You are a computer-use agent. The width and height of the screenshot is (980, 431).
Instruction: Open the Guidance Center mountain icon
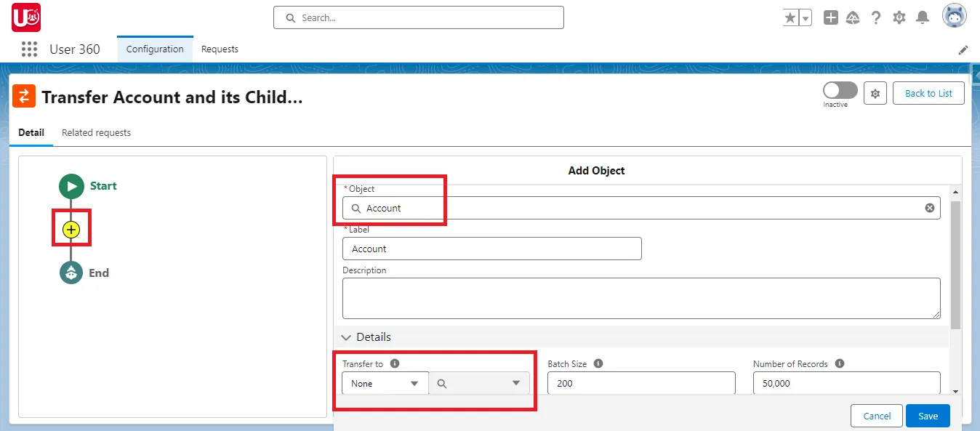pyautogui.click(x=853, y=17)
